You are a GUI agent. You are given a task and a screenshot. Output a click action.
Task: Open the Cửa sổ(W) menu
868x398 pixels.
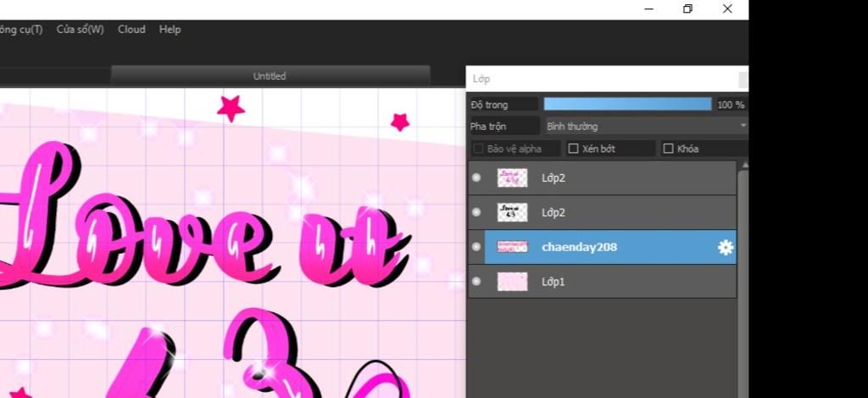click(x=80, y=30)
